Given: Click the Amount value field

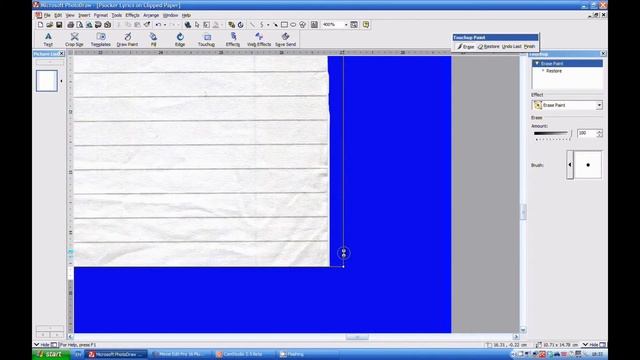Looking at the screenshot, I should tap(586, 133).
